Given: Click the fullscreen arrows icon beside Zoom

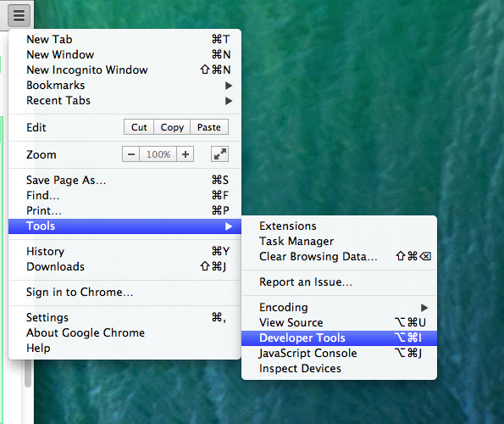Looking at the screenshot, I should coord(220,154).
